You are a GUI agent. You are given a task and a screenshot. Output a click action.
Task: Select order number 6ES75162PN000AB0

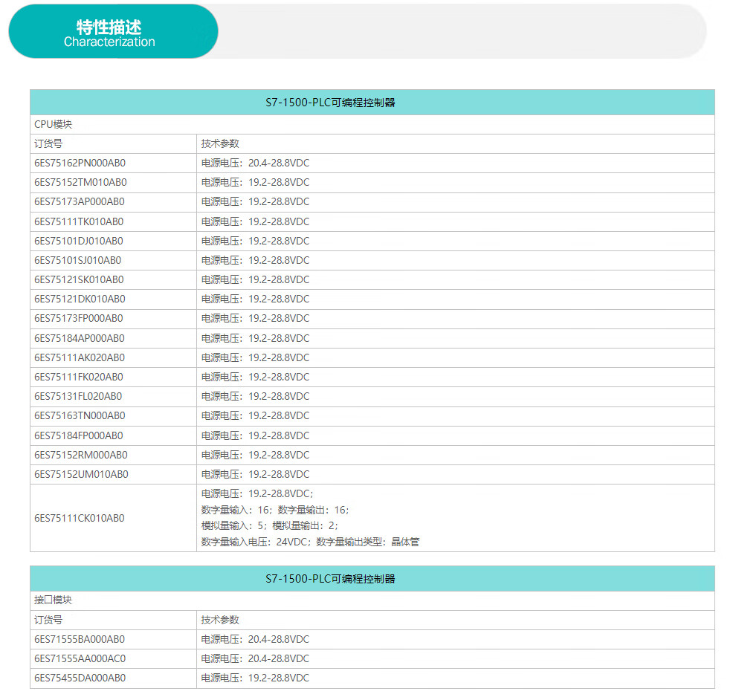click(x=80, y=163)
